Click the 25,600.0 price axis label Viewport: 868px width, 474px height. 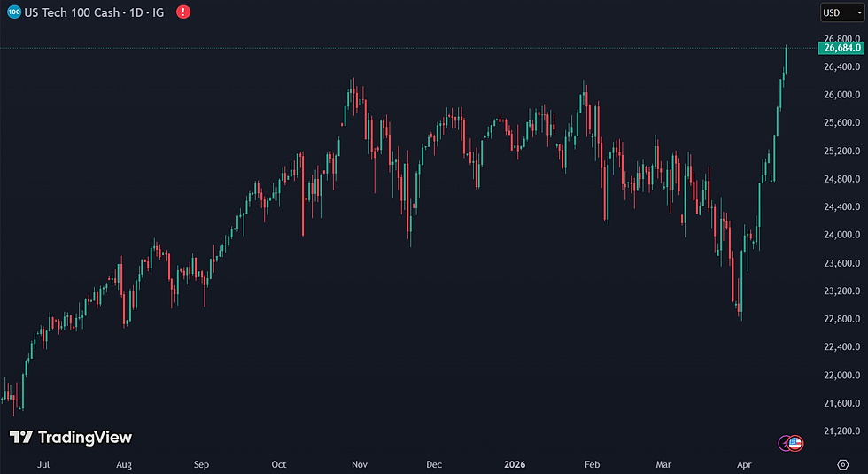(842, 122)
